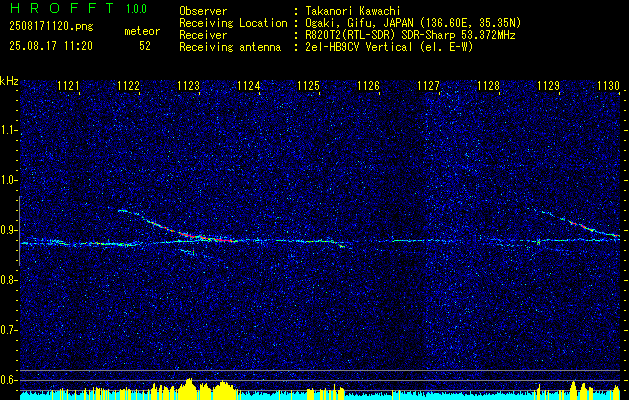Select the version number 1.0.0
This screenshot has width=629, height=400.
click(x=136, y=9)
